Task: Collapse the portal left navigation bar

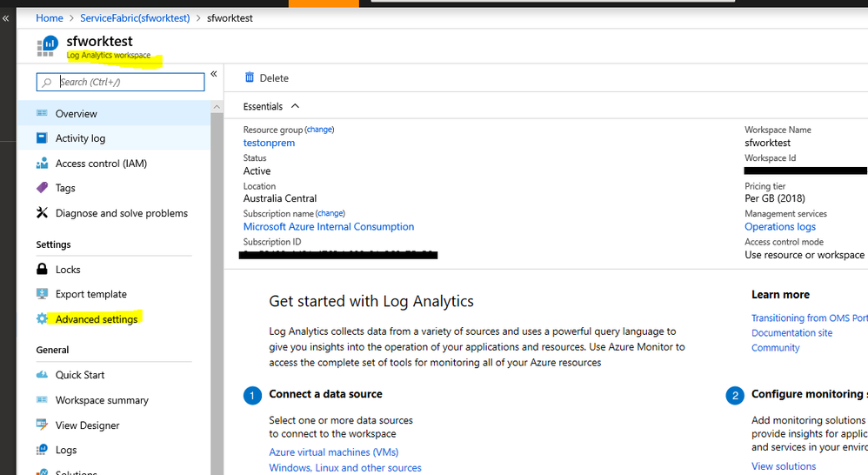Action: click(x=5, y=18)
